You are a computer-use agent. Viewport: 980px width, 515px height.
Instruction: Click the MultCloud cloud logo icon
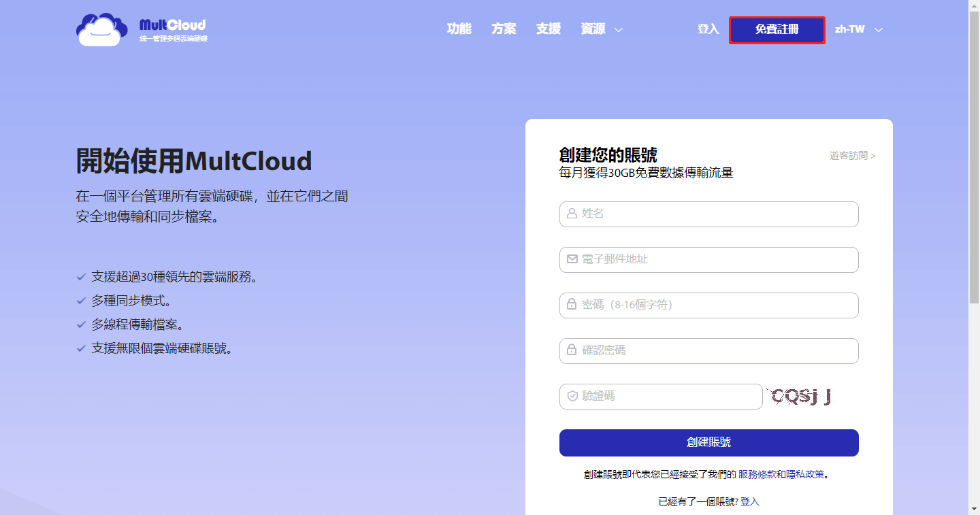coord(102,29)
